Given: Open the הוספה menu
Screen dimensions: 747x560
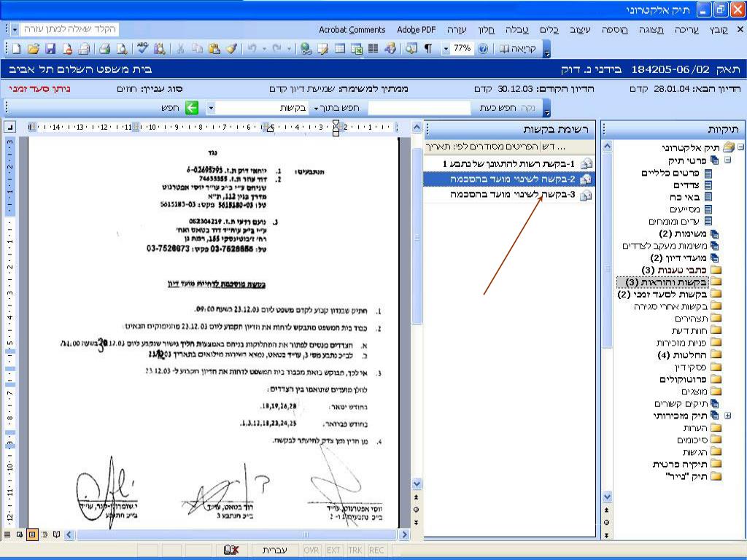Looking at the screenshot, I should tap(614, 29).
